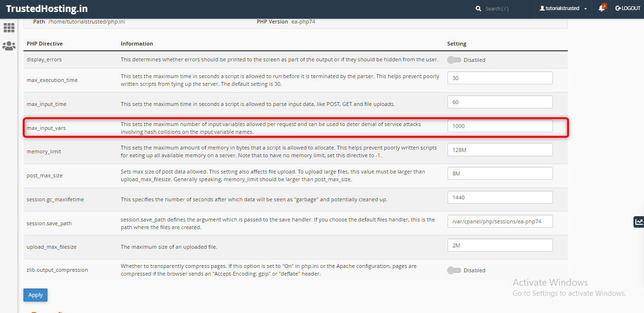The height and width of the screenshot is (313, 644).
Task: Select the max_execution_time directive name
Action: (x=52, y=80)
